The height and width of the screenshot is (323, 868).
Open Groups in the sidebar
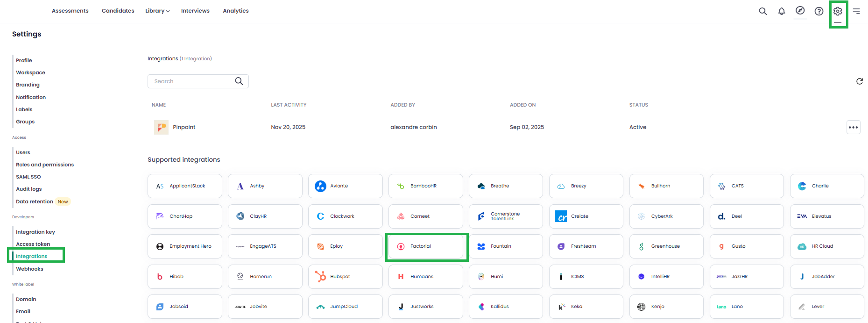(x=25, y=122)
